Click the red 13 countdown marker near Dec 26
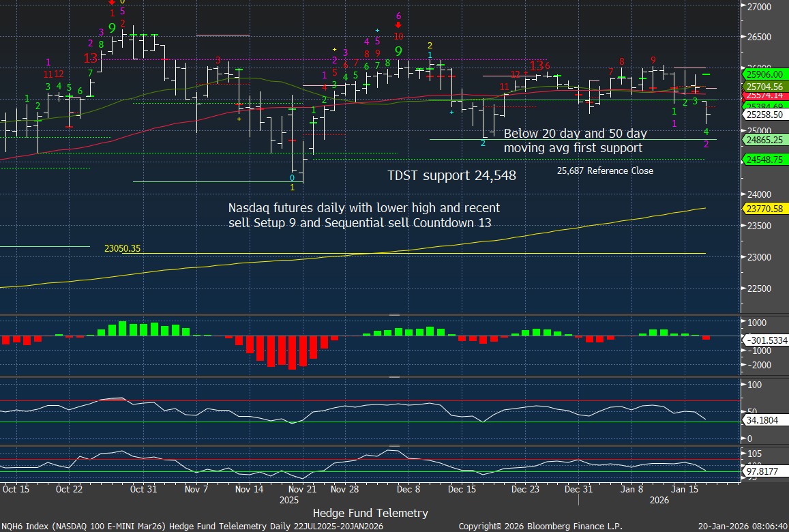Image resolution: width=789 pixels, height=532 pixels. (537, 65)
